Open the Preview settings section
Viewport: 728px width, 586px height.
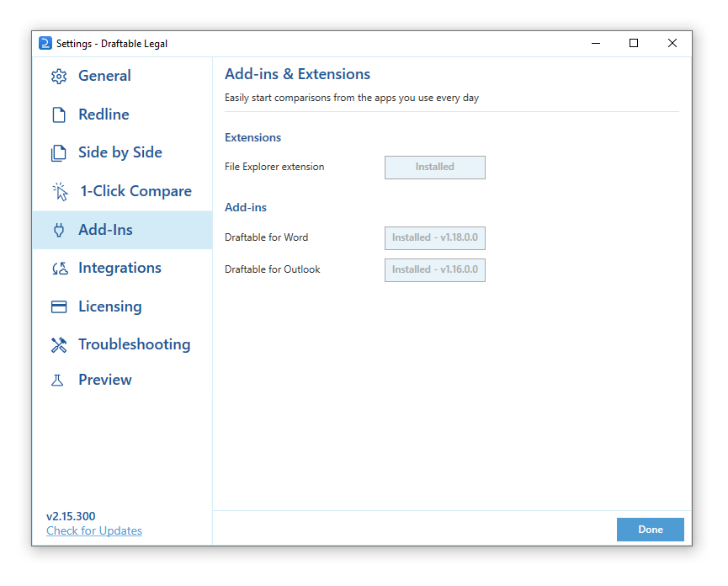(123, 380)
